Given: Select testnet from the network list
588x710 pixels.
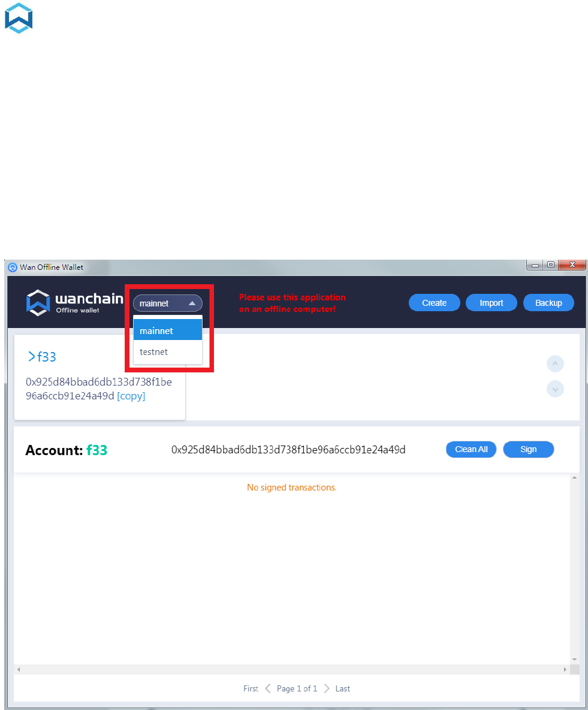Looking at the screenshot, I should [x=167, y=352].
